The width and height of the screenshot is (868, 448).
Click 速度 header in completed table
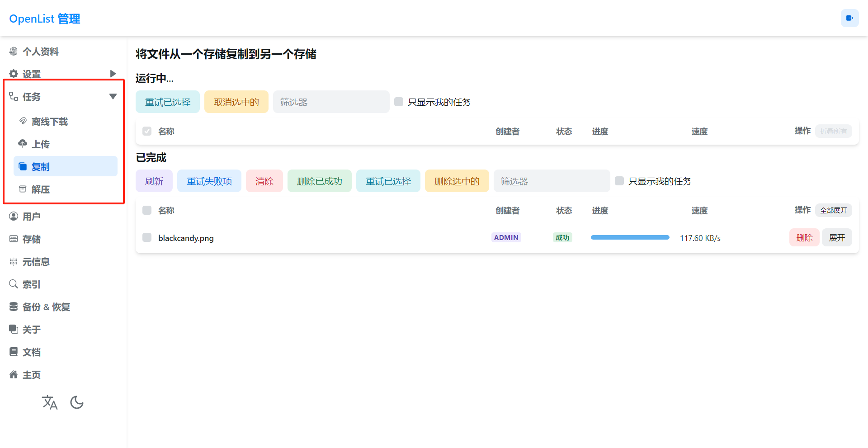699,210
